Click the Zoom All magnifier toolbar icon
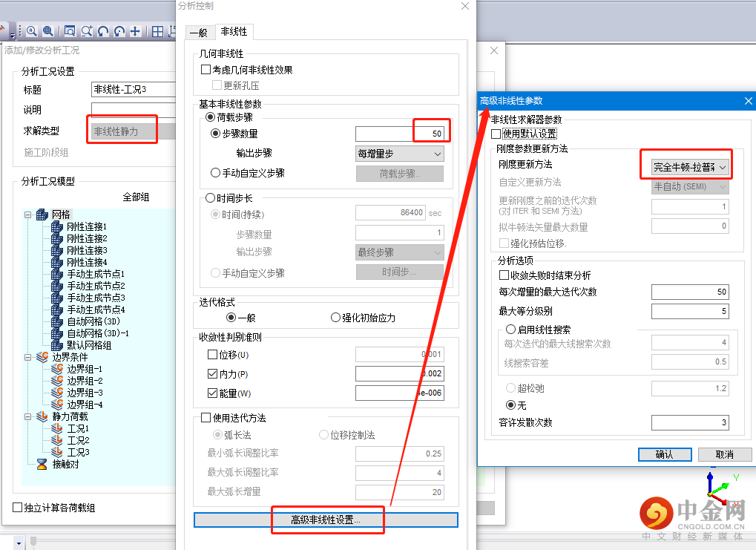Viewport: 756px width, 550px height. (x=32, y=31)
